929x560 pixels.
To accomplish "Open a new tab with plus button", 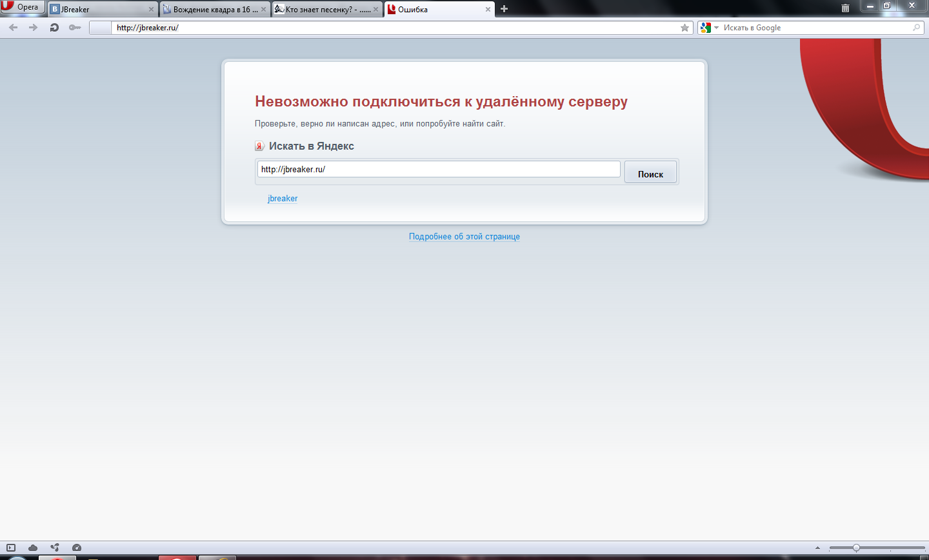I will [504, 9].
